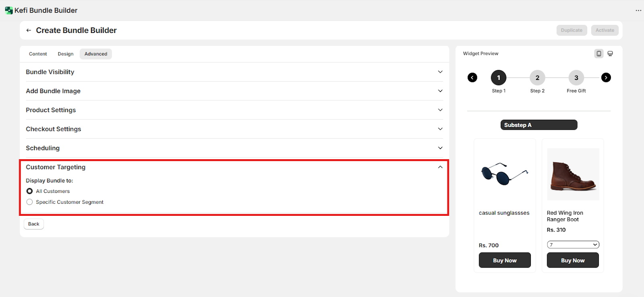644x297 pixels.
Task: Click the back arrow beside Create Bundle Builder
Action: pos(29,31)
